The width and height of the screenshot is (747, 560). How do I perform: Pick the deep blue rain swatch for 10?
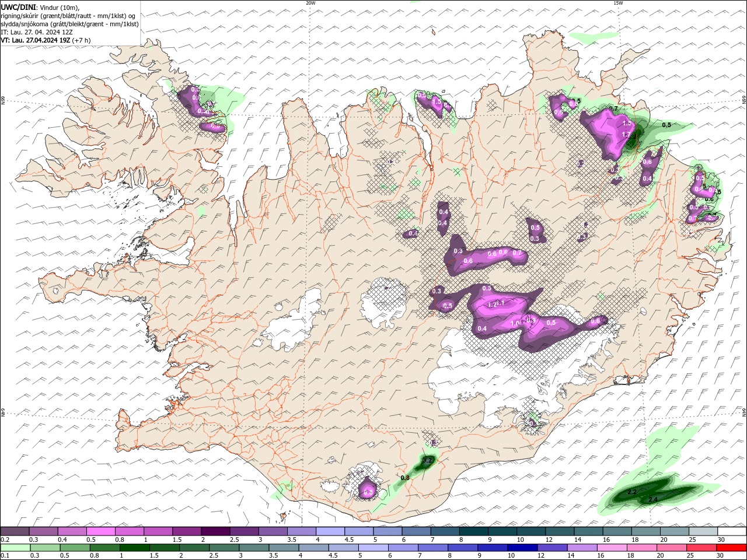point(522,548)
